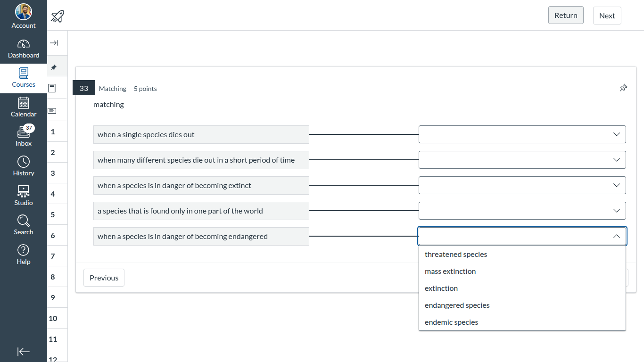
Task: Open dropdown for 'found only in one part'
Action: tap(522, 211)
